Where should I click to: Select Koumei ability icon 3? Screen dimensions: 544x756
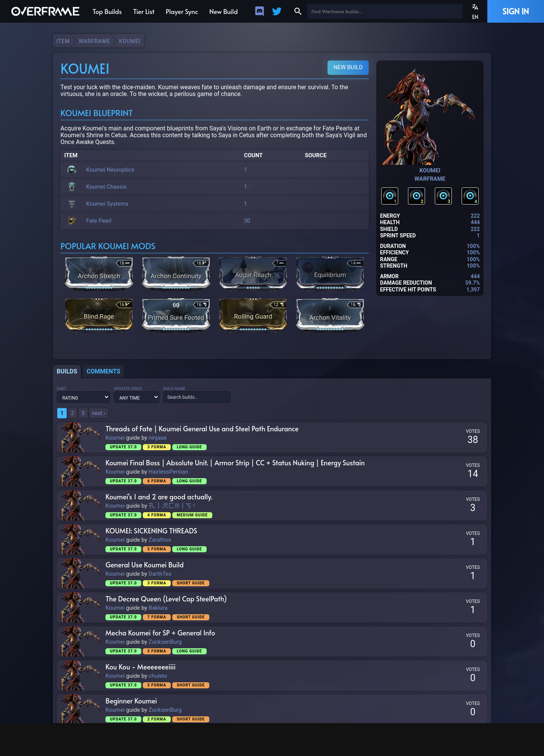444,196
